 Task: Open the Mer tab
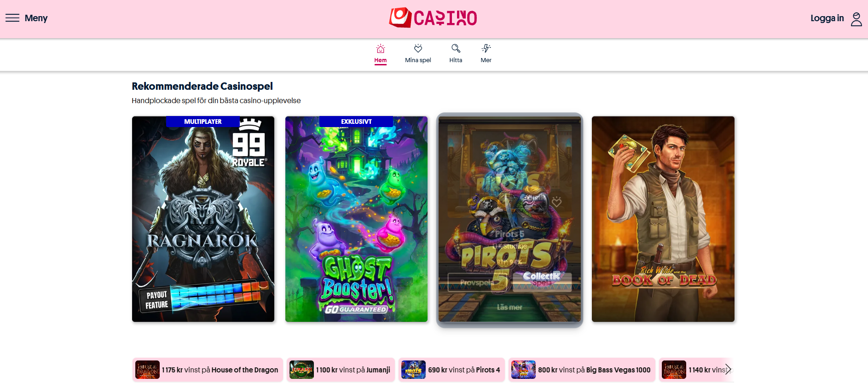(486, 54)
